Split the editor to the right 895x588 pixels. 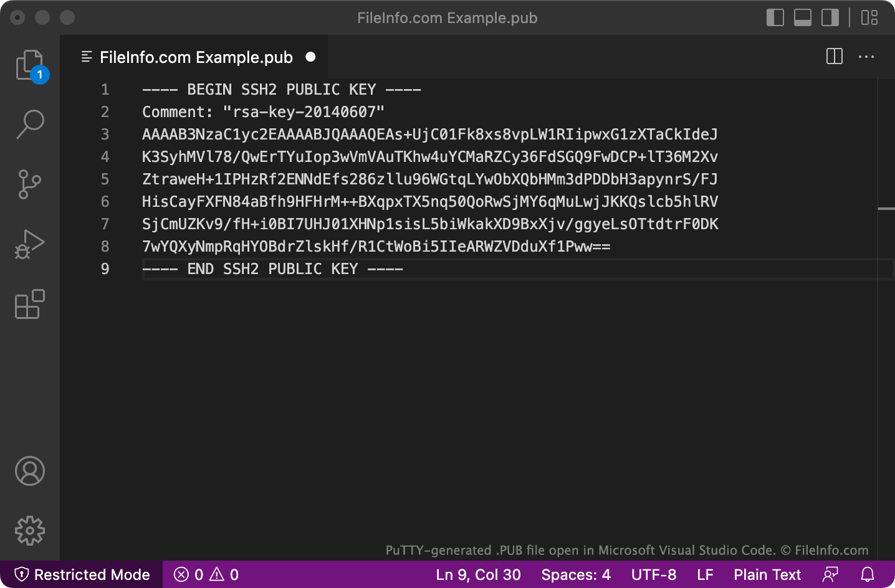click(x=834, y=57)
